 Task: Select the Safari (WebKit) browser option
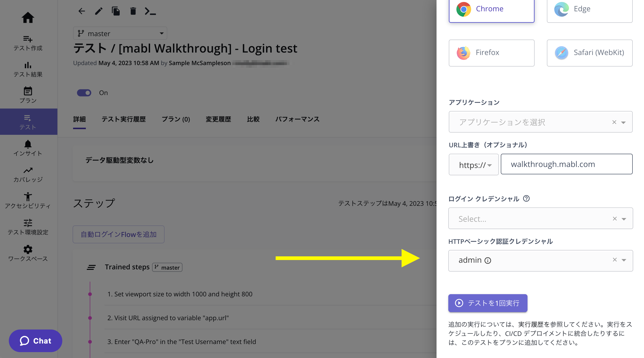[x=590, y=53]
